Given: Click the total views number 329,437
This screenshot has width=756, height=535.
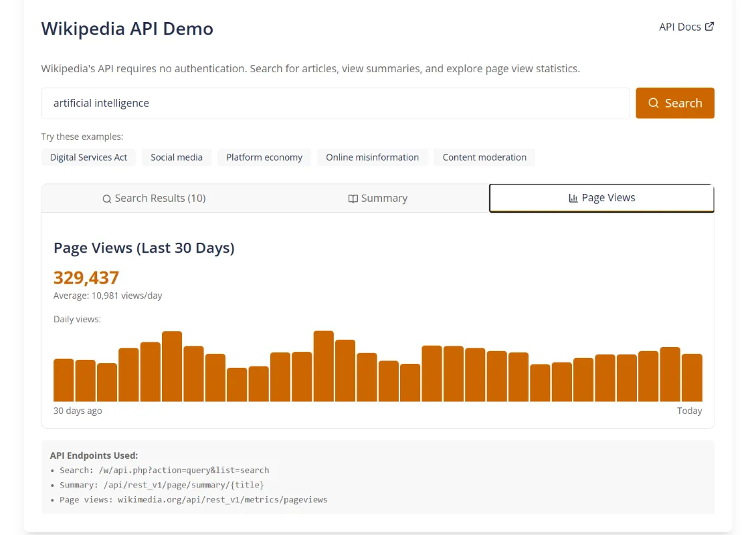Looking at the screenshot, I should [86, 278].
